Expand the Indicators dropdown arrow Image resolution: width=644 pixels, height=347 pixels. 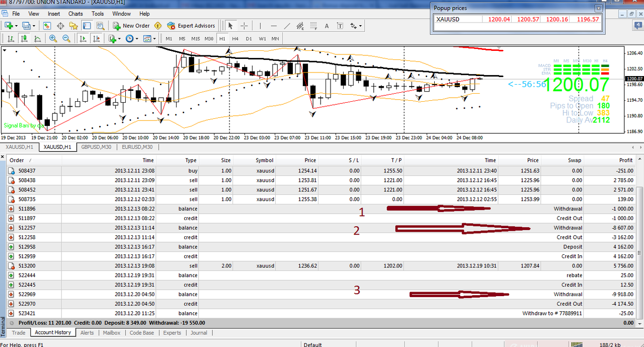119,38
